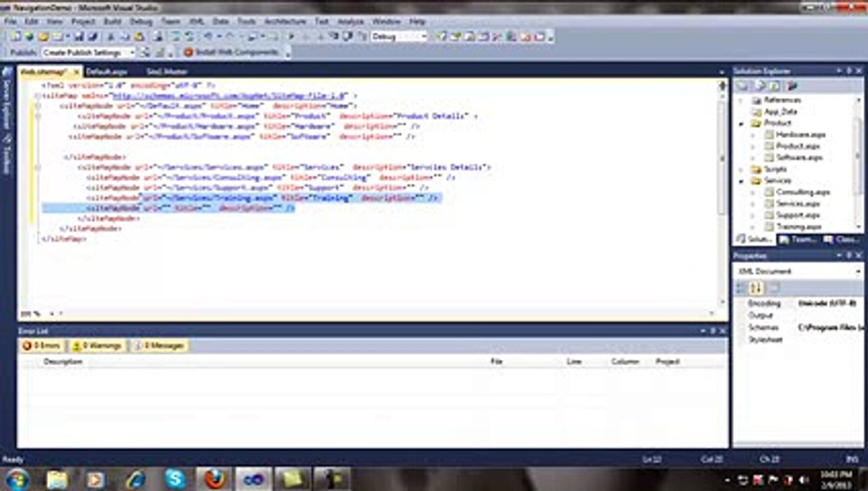This screenshot has height=491, width=868.
Task: Click the Services folder icon in Solution Explorer
Action: pos(755,181)
